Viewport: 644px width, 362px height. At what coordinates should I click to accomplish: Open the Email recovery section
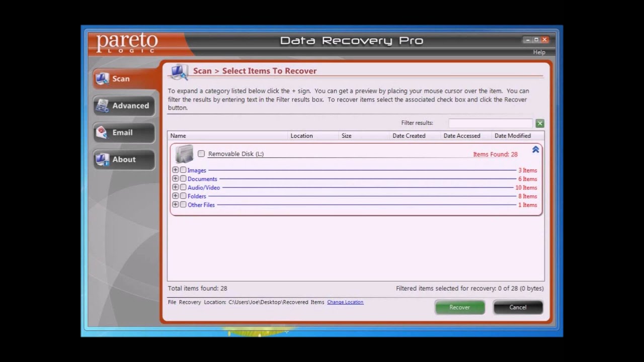click(124, 132)
